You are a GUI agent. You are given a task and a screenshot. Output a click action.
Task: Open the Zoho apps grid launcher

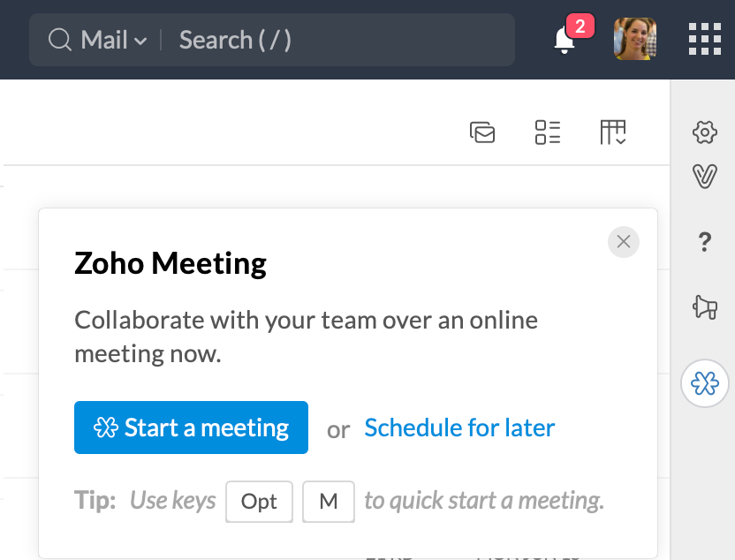click(704, 40)
